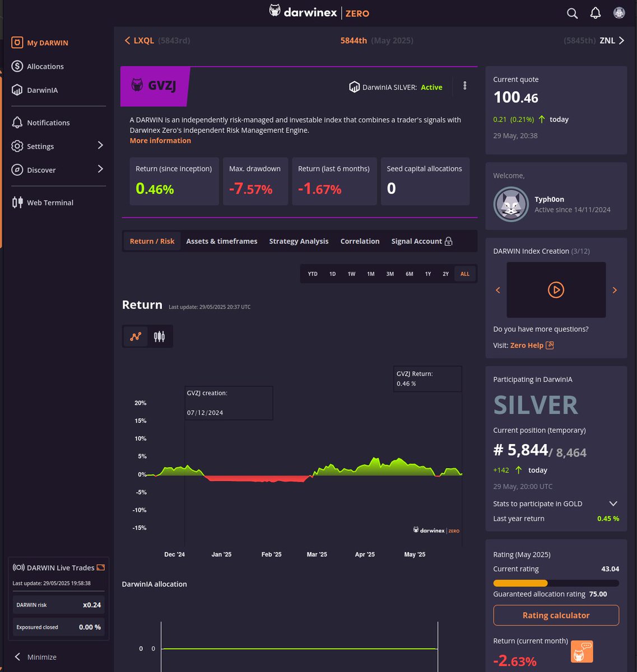This screenshot has height=672, width=637.
Task: Open the Signal Account tab
Action: [422, 241]
